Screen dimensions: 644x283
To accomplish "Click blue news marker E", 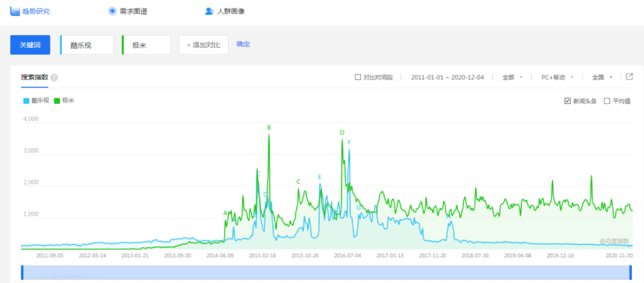I will [320, 177].
